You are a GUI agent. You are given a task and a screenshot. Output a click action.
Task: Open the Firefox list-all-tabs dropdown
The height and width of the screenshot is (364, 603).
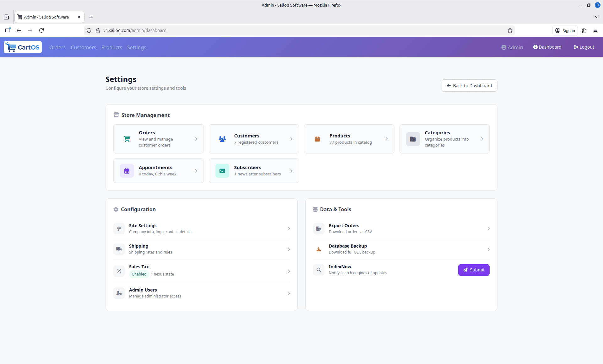pos(596,17)
